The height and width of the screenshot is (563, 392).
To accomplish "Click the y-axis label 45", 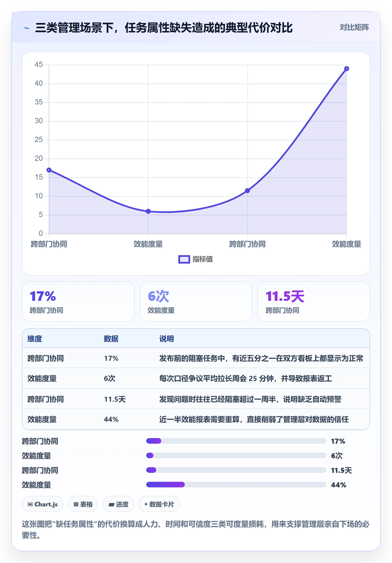I will (39, 65).
